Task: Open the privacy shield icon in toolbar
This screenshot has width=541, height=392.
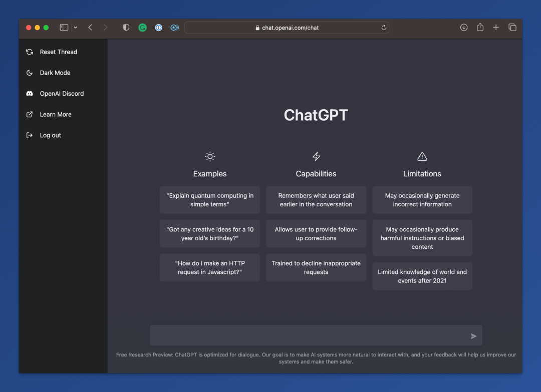Action: (126, 28)
